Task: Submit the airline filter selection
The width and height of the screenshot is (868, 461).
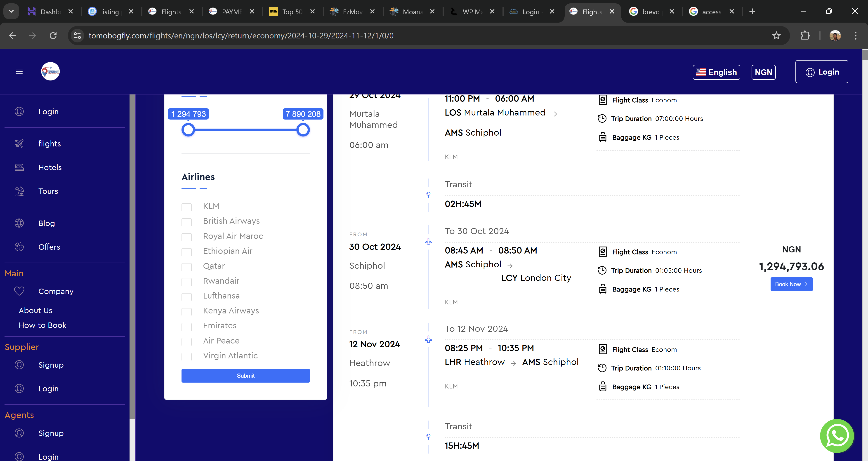Action: click(245, 375)
